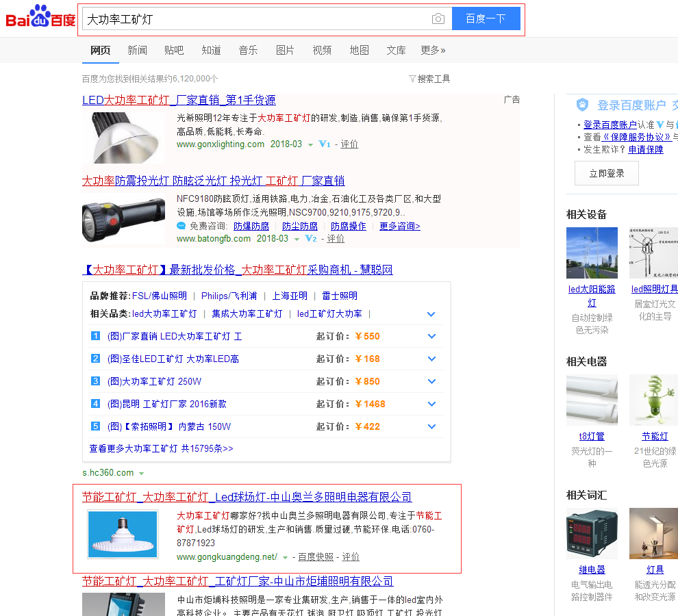
Task: Switch to the 新闻 tab
Action: point(137,50)
